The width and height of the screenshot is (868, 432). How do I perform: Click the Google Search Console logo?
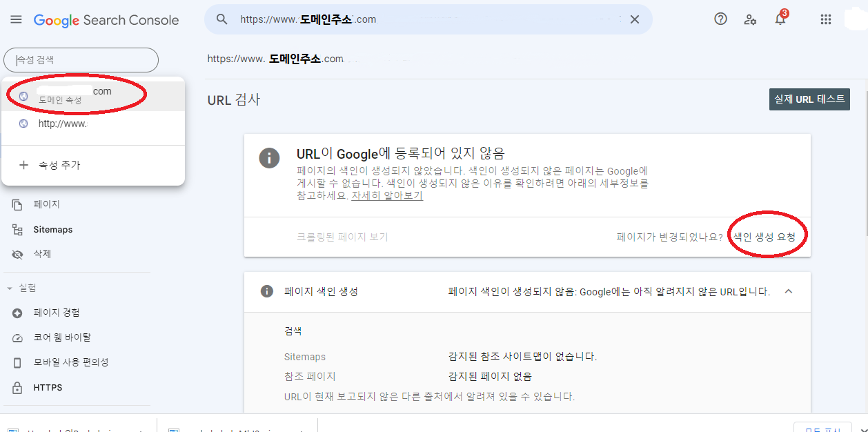point(106,20)
